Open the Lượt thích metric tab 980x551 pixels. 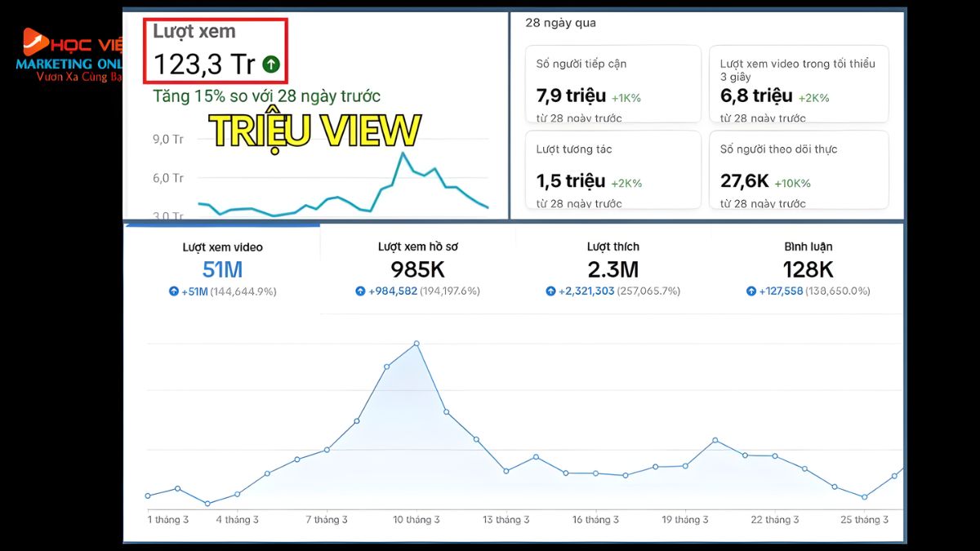click(612, 267)
